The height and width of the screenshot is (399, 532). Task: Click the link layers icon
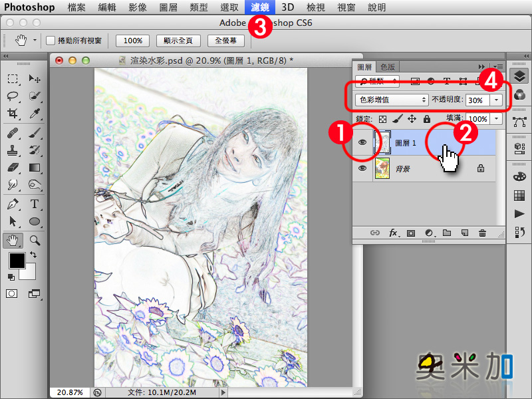tap(374, 233)
